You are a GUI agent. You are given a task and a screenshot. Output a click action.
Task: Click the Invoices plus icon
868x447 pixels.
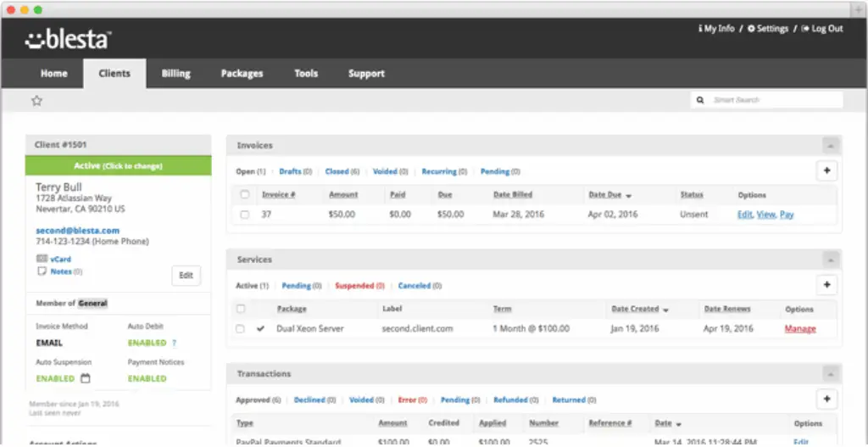826,170
